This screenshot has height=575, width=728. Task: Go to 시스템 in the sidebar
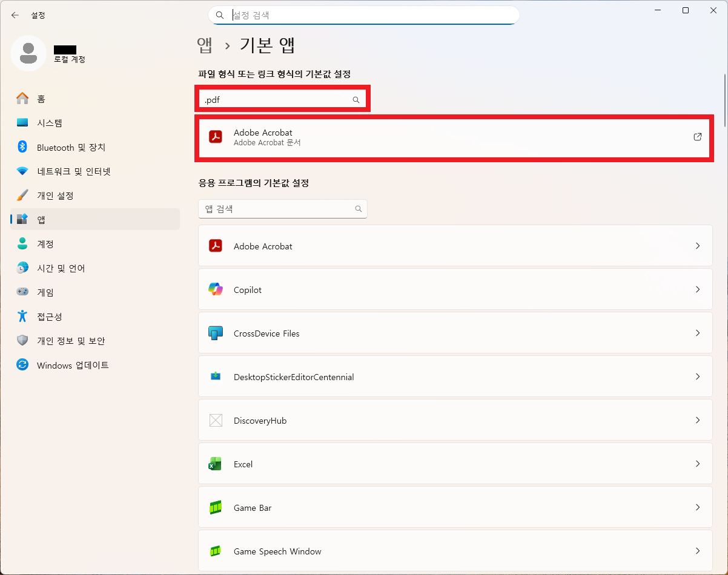tap(95, 123)
